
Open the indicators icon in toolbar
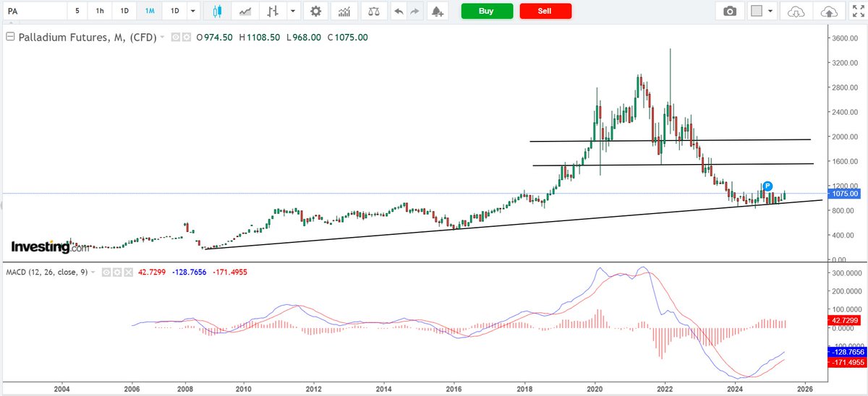[x=344, y=12]
